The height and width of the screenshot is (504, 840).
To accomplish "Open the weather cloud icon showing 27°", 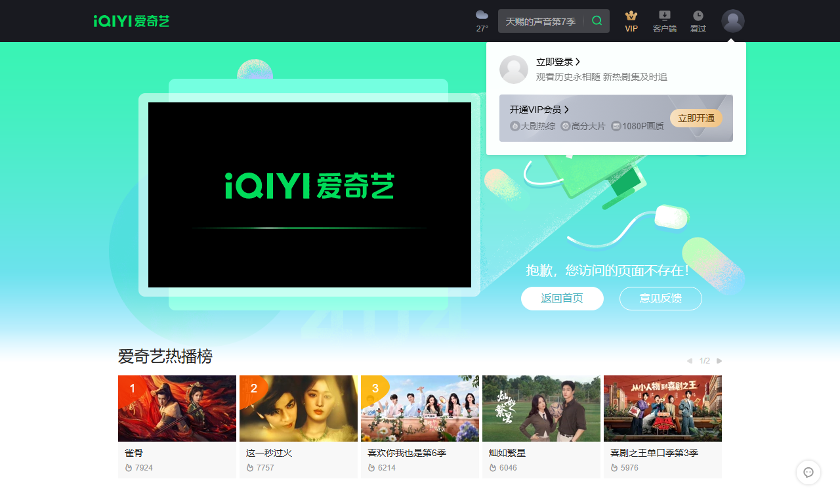I will pyautogui.click(x=482, y=15).
